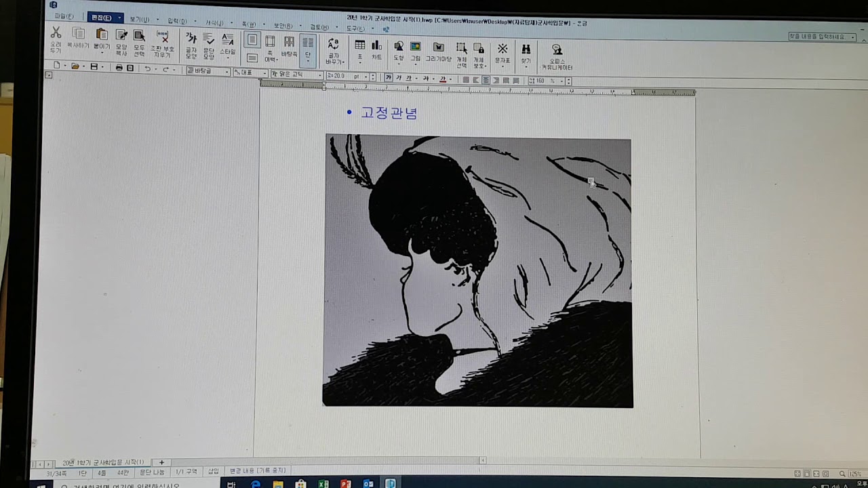Insert a picture with 그림 icon

(x=416, y=47)
